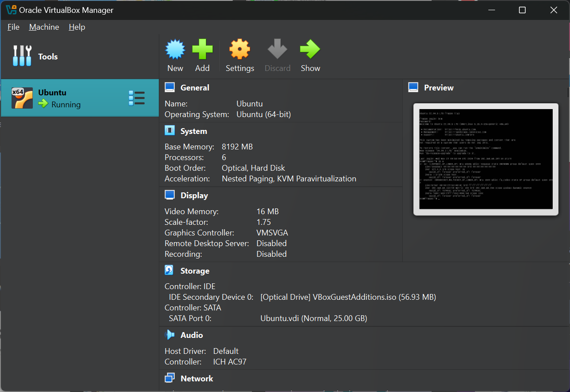Click the green Add machine icon
This screenshot has height=392, width=570.
pos(202,49)
